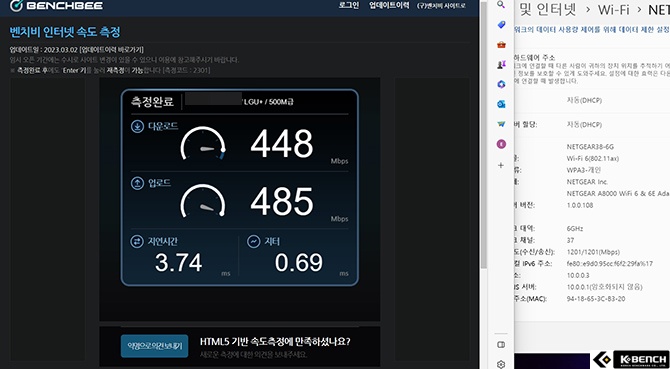The image size is (670, 369).
Task: Select the MAC address 94-18-65-3C-83-20
Action: click(596, 299)
